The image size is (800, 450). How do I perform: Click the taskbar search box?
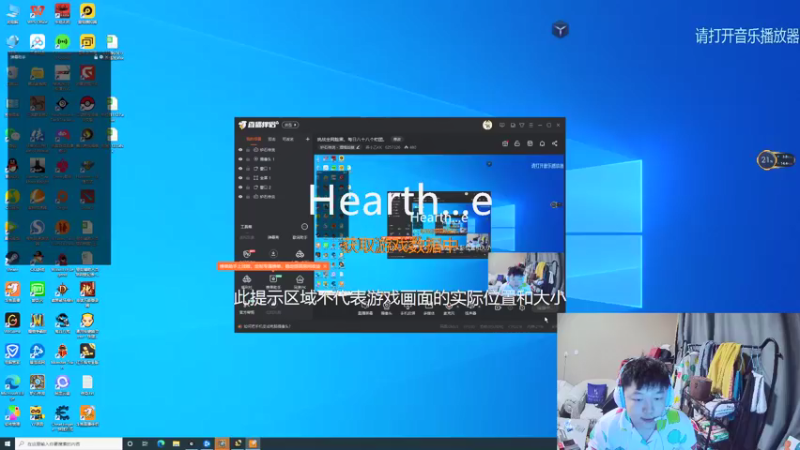(x=69, y=444)
